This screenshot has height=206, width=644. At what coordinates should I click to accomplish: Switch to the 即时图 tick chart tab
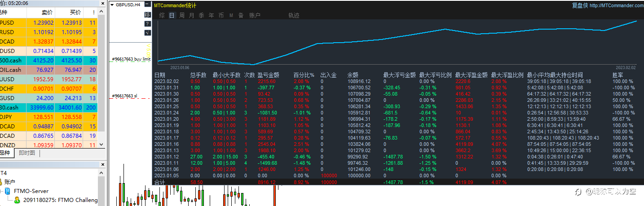coord(27,153)
